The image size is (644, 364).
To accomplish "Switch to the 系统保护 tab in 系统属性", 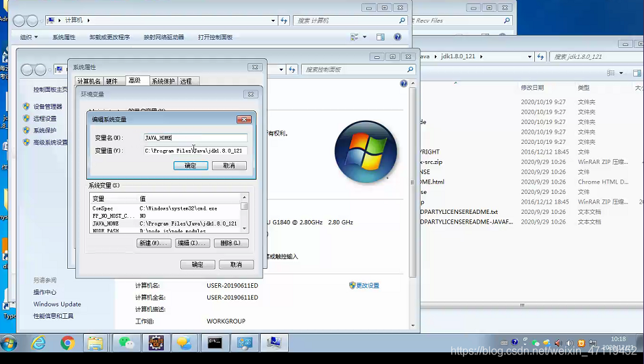I will pos(163,82).
